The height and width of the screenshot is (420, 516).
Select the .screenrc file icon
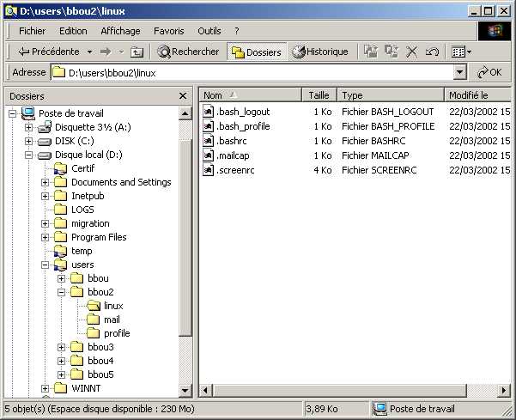[208, 170]
